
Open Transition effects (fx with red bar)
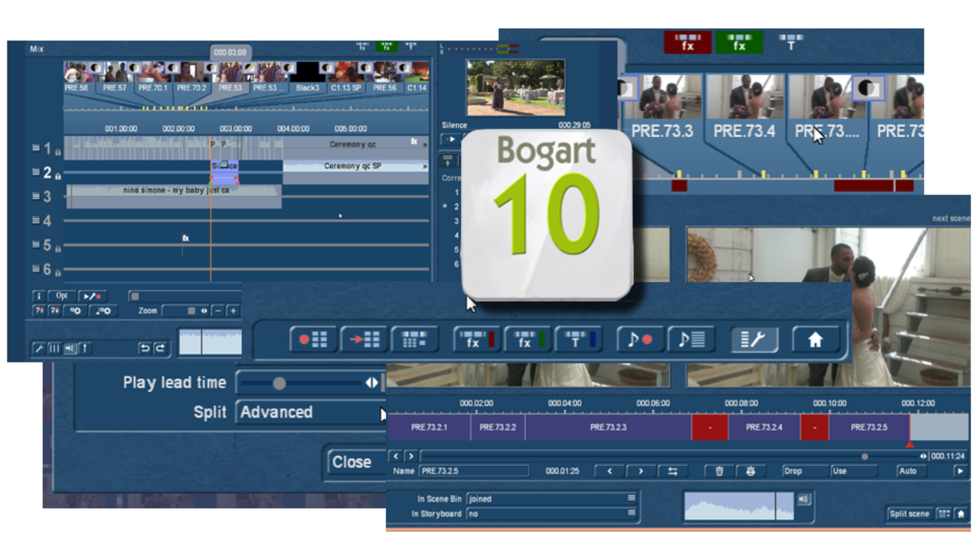[477, 339]
